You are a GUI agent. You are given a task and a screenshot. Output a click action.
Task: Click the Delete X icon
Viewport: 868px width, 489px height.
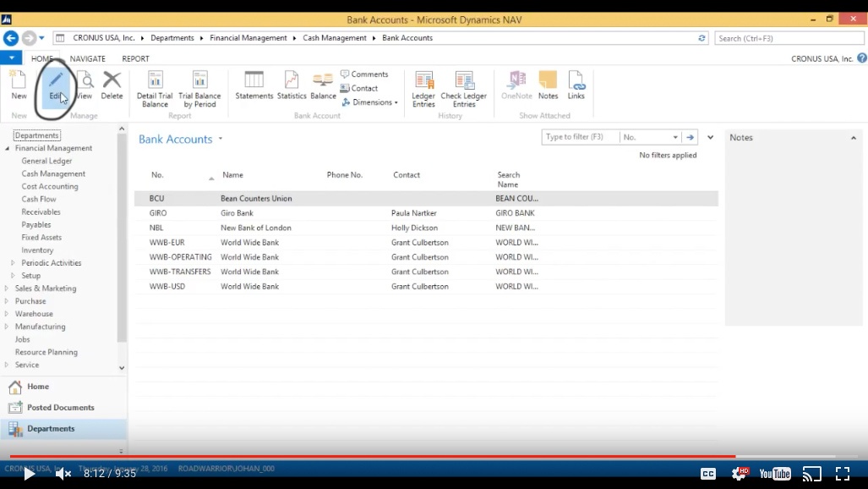(112, 85)
